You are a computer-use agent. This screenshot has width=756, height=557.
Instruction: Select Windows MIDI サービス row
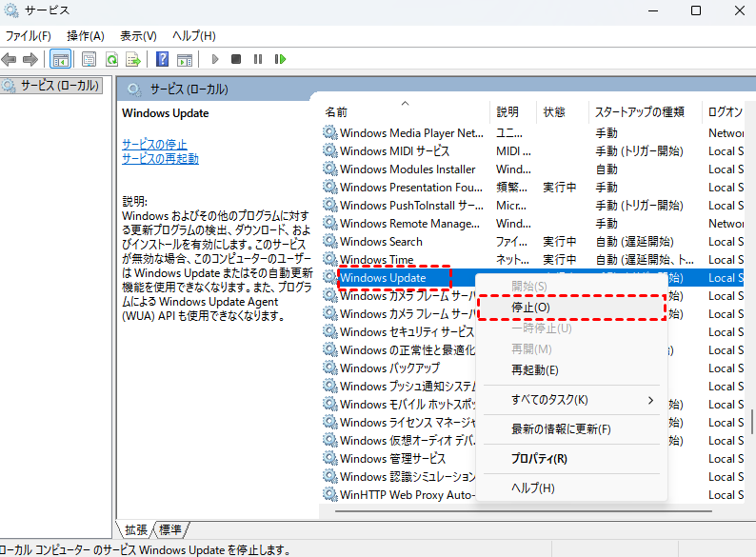(533, 151)
